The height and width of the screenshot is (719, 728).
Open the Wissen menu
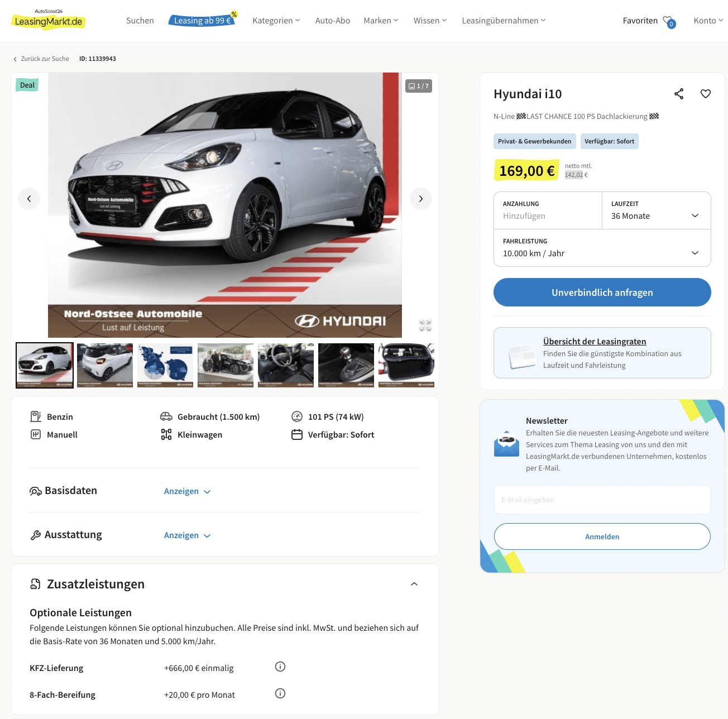(430, 21)
